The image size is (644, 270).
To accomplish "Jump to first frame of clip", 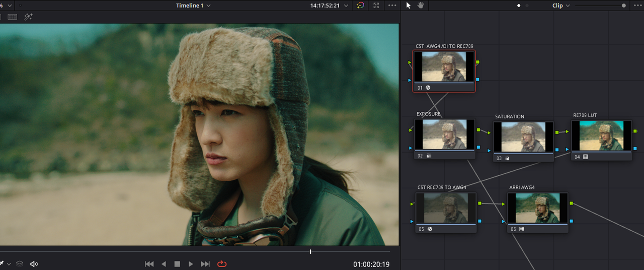I will coord(149,264).
